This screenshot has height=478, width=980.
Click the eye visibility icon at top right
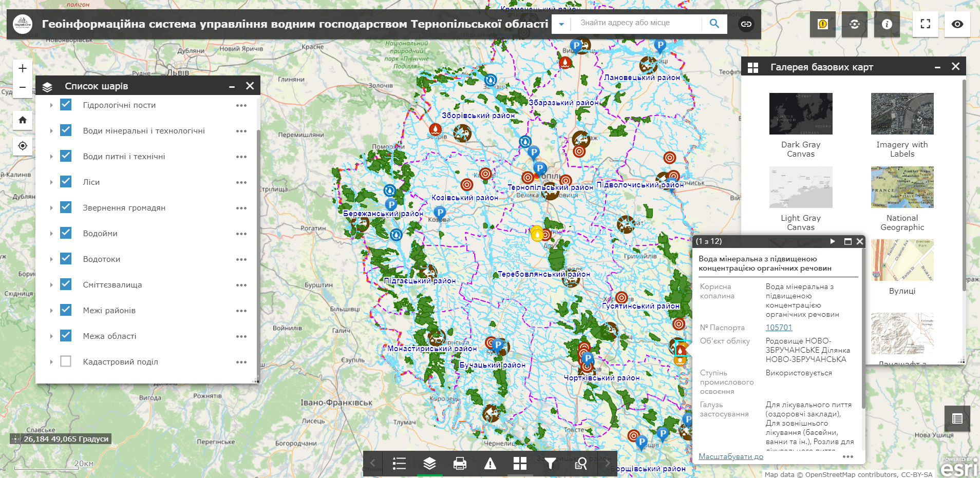958,24
